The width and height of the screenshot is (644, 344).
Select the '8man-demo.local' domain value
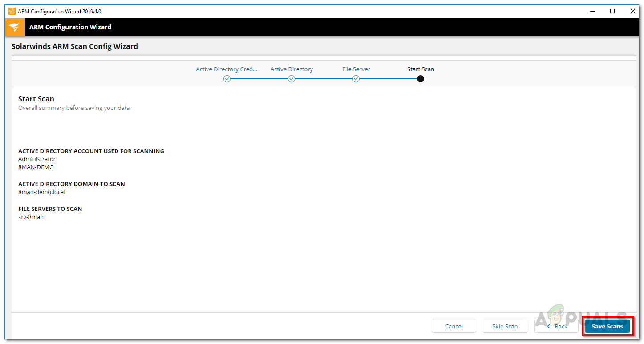click(42, 192)
